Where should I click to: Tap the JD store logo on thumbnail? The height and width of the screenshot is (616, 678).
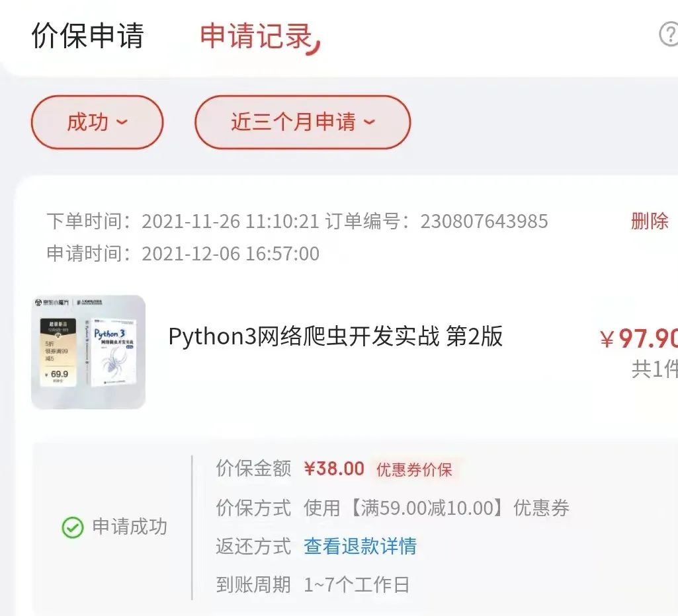pos(52,302)
